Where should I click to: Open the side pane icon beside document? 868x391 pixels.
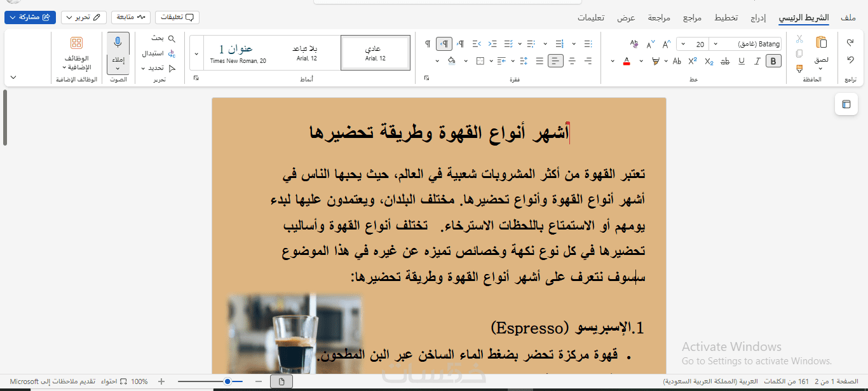(846, 104)
